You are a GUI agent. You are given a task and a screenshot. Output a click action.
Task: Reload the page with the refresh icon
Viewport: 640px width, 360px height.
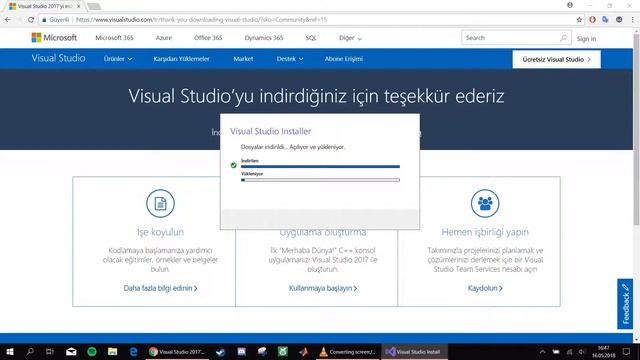31,20
